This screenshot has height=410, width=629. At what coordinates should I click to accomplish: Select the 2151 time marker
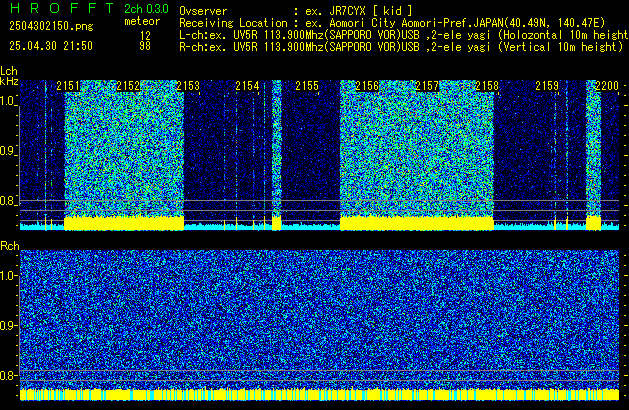pyautogui.click(x=68, y=86)
